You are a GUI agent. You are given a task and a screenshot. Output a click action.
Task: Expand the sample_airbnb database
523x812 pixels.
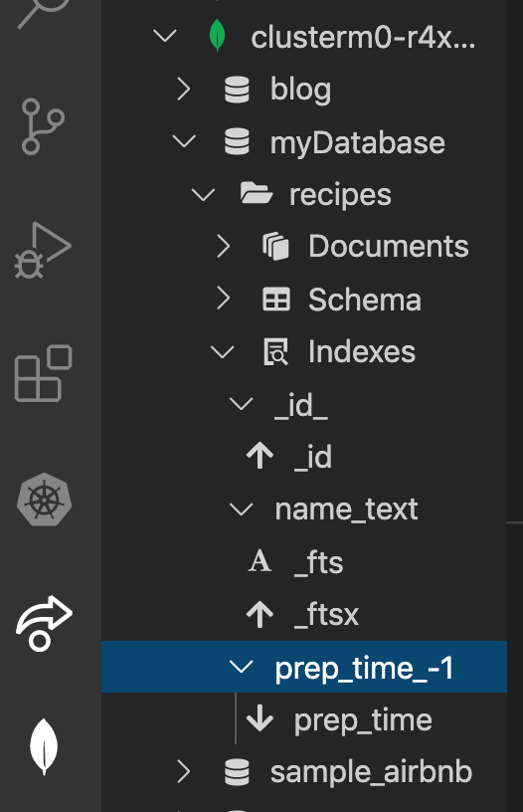(x=184, y=771)
